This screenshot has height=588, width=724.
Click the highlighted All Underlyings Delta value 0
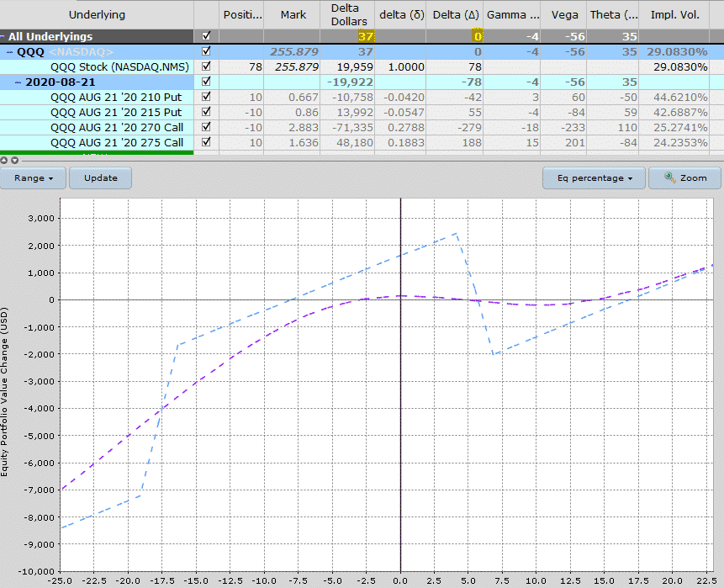tap(478, 36)
